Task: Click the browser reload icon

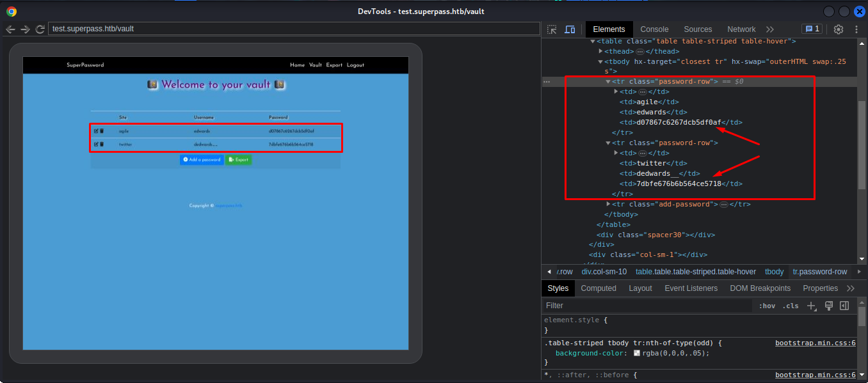Action: pyautogui.click(x=40, y=29)
